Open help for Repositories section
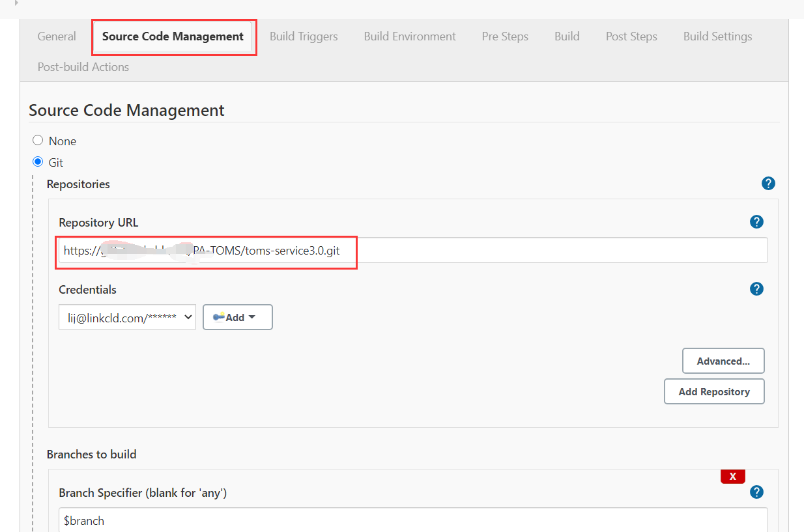This screenshot has width=804, height=532. [768, 184]
